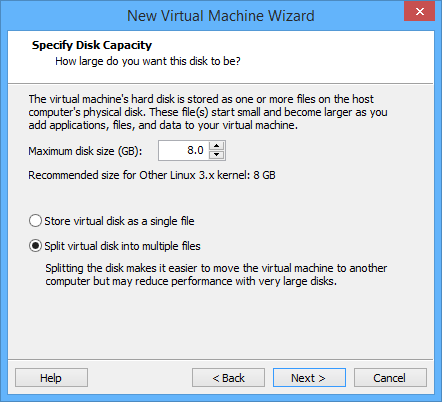Click the 'Specify Disk Capacity' heading
This screenshot has width=442, height=402.
tap(92, 45)
